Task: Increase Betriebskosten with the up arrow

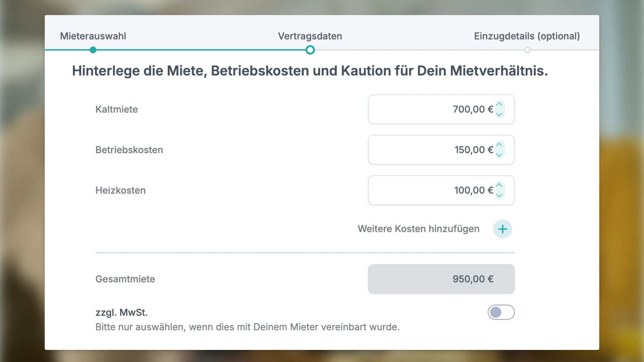Action: pyautogui.click(x=499, y=145)
